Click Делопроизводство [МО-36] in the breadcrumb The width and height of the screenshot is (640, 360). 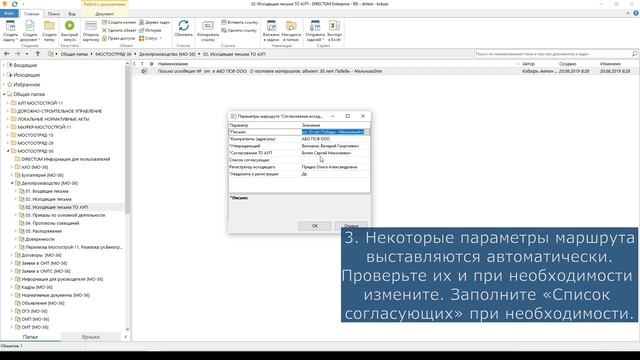click(x=167, y=54)
